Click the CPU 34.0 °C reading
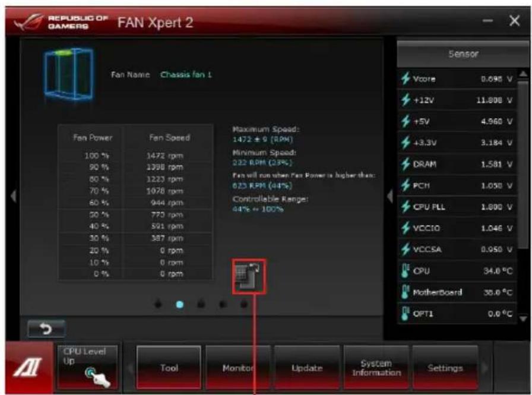 click(498, 271)
